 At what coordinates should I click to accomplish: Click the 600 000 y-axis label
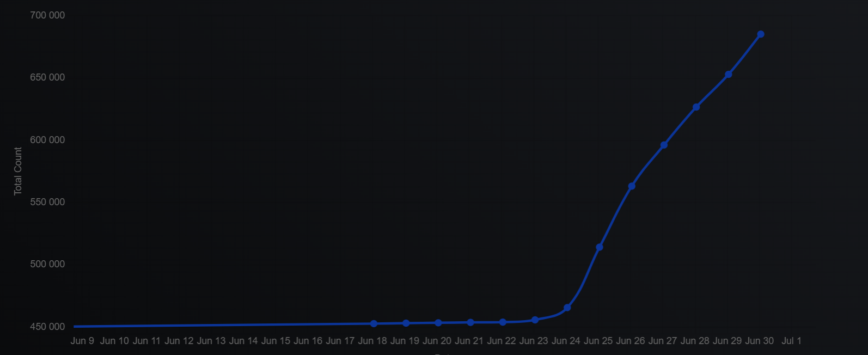(x=47, y=140)
